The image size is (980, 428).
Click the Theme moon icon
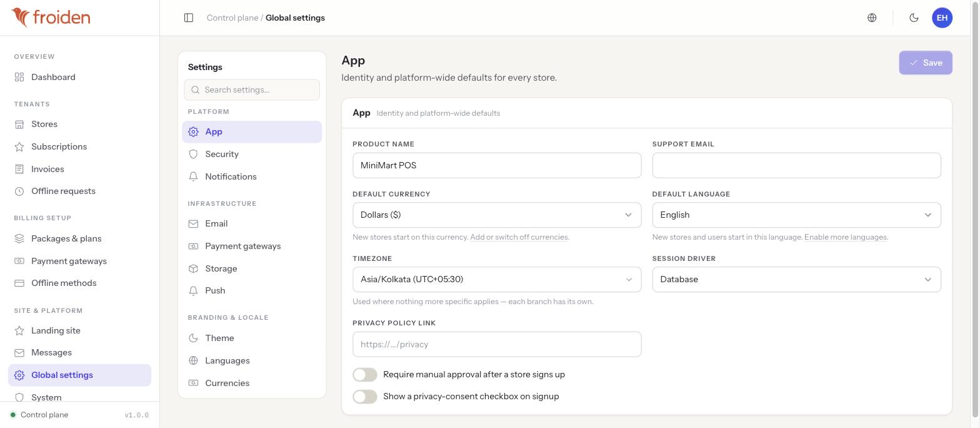click(x=193, y=338)
